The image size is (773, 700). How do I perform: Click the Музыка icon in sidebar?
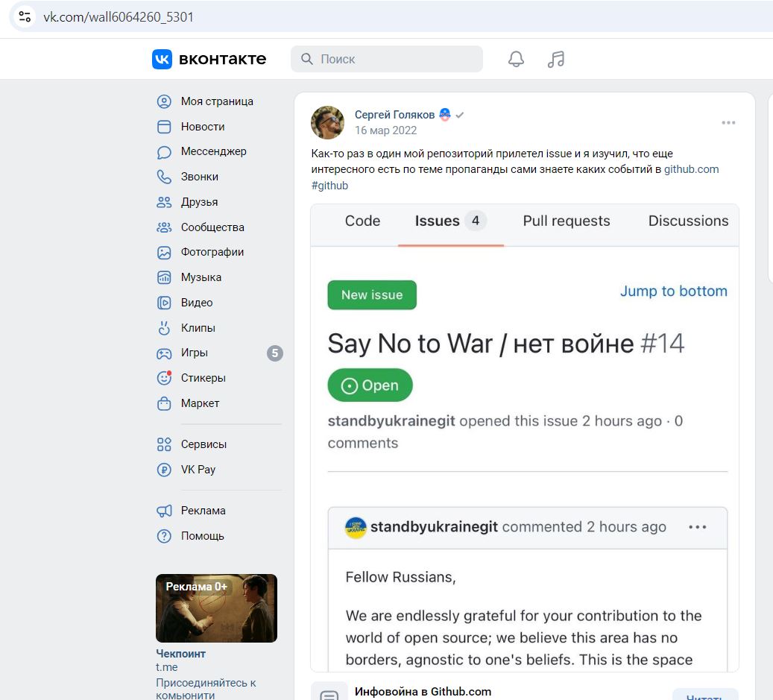(164, 277)
